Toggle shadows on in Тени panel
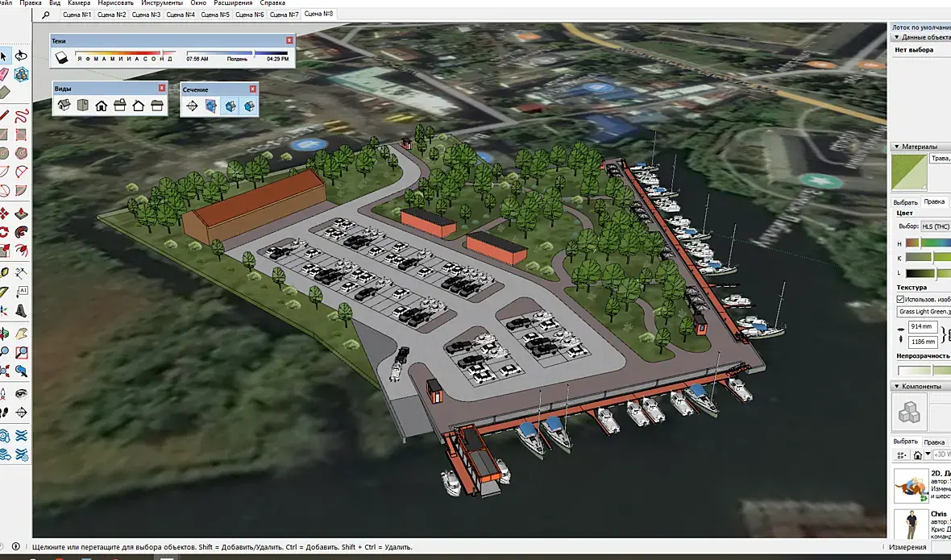This screenshot has width=951, height=560. coord(61,57)
